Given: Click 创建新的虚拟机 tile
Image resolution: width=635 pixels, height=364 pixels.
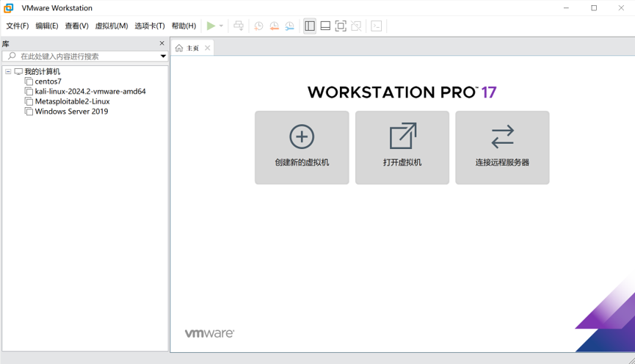Looking at the screenshot, I should pyautogui.click(x=302, y=148).
